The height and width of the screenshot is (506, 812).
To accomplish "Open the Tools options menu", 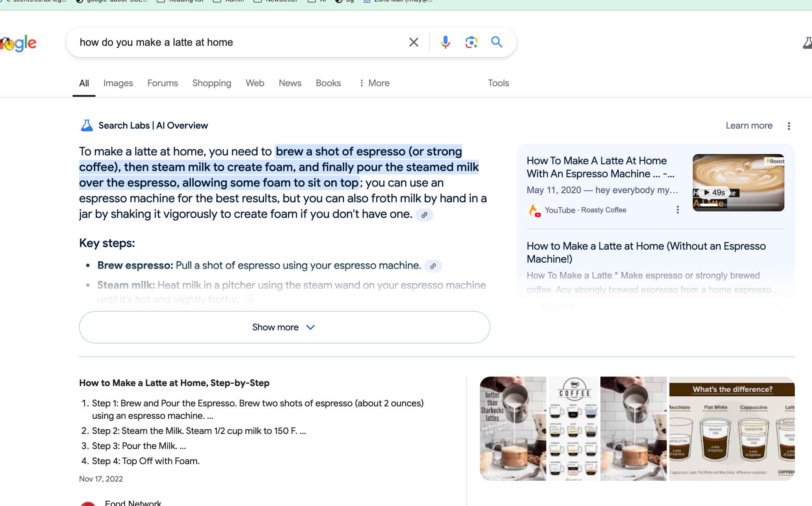I will 498,83.
